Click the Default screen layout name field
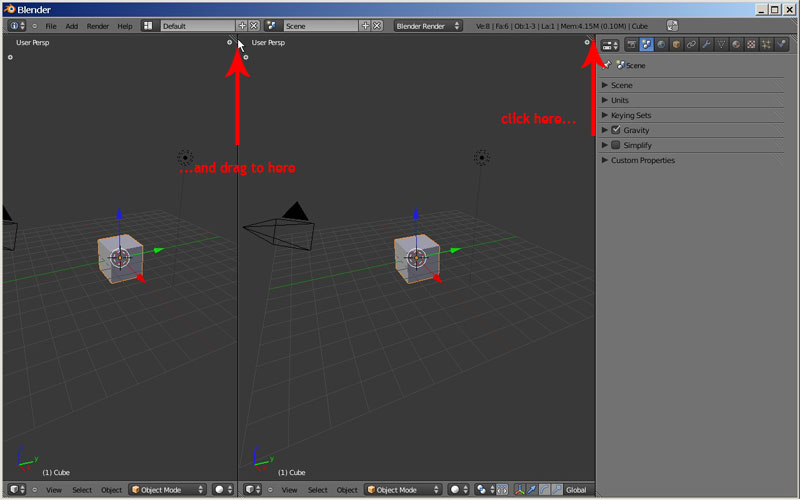 click(196, 25)
